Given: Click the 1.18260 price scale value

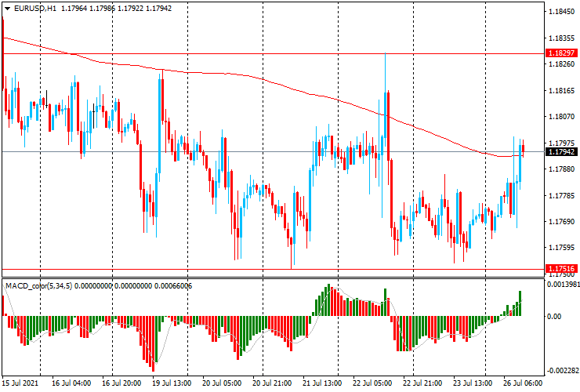Looking at the screenshot, I should pos(561,64).
